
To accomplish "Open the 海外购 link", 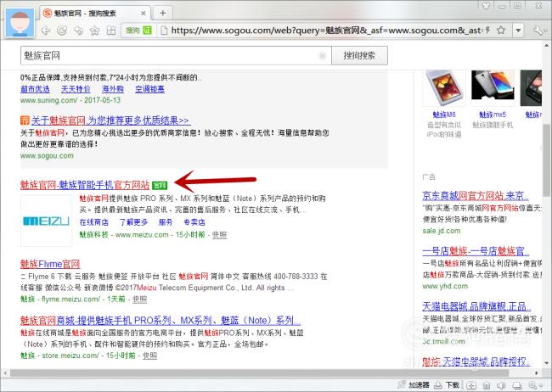I will [113, 89].
